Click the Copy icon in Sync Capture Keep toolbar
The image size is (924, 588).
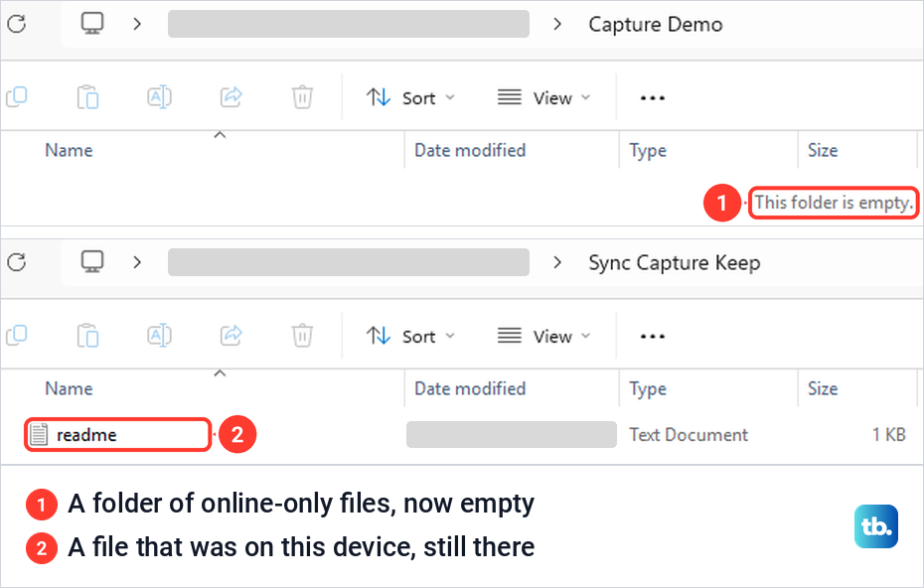pos(17,336)
